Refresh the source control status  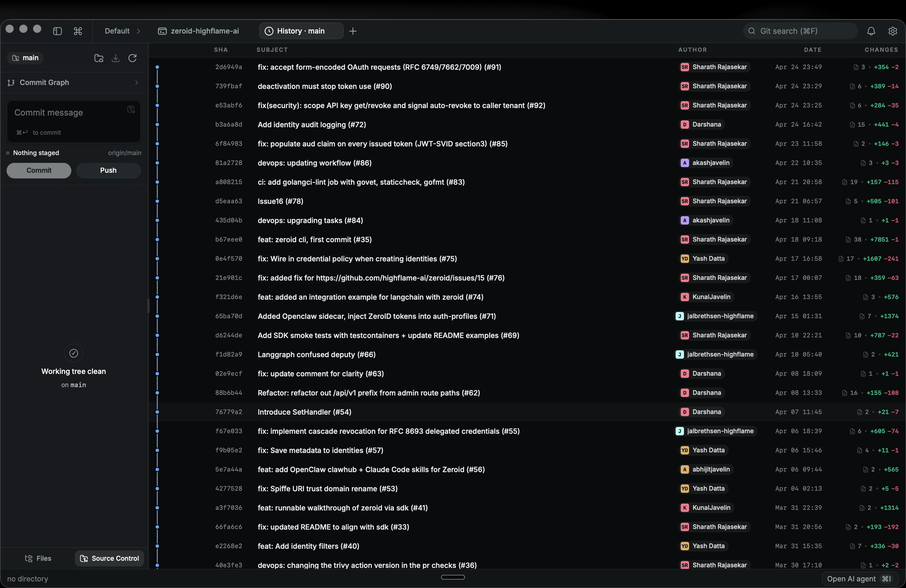tap(132, 58)
